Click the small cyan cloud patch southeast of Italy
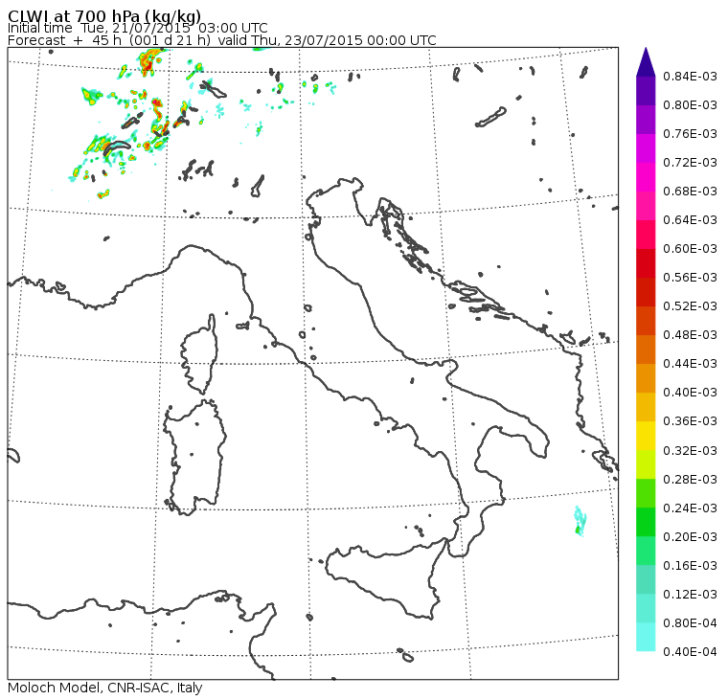Viewport: 728px width, 700px height. [x=580, y=521]
